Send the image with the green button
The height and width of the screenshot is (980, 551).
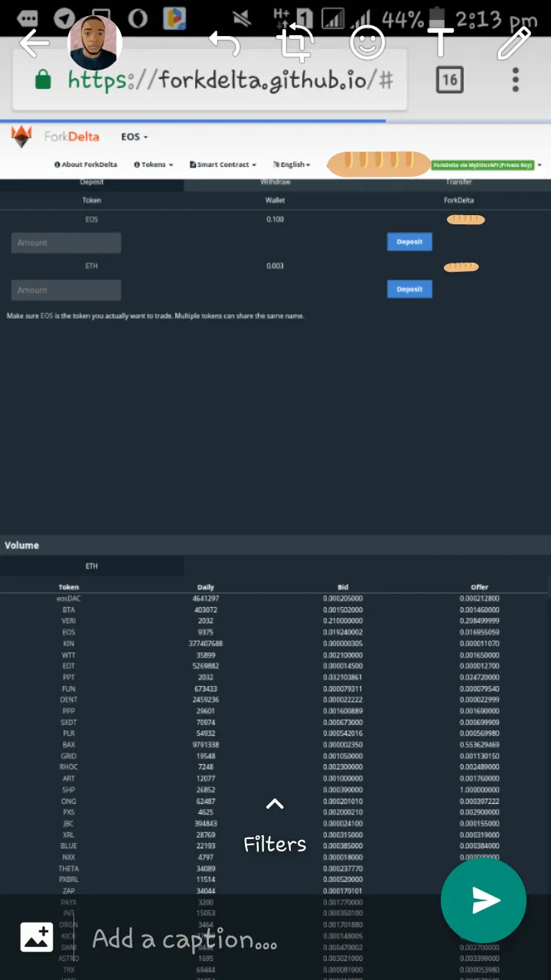[x=484, y=900]
